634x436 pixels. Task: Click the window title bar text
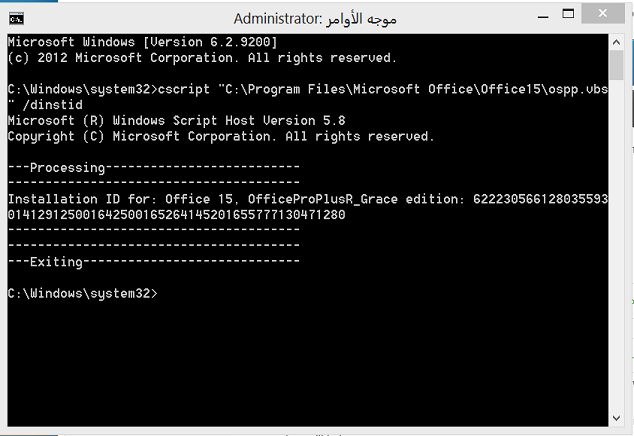point(315,19)
